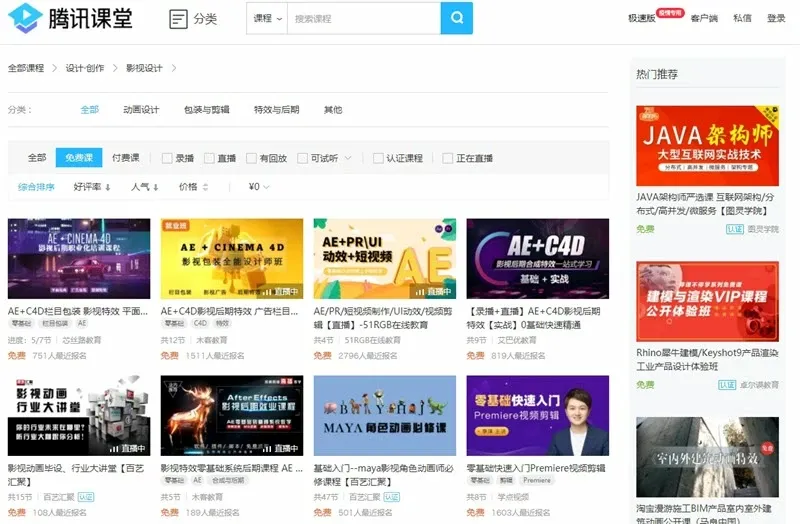Image resolution: width=800 pixels, height=524 pixels.
Task: Open 私信 messages
Action: click(742, 18)
